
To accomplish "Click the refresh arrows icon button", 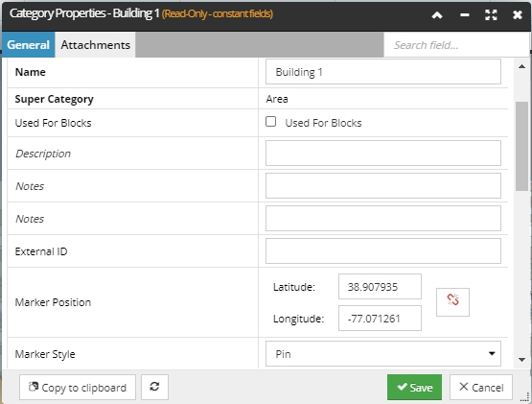I will [154, 387].
